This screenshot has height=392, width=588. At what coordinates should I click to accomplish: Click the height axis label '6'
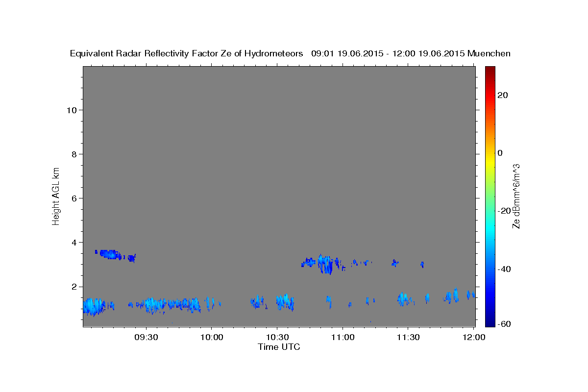point(75,198)
